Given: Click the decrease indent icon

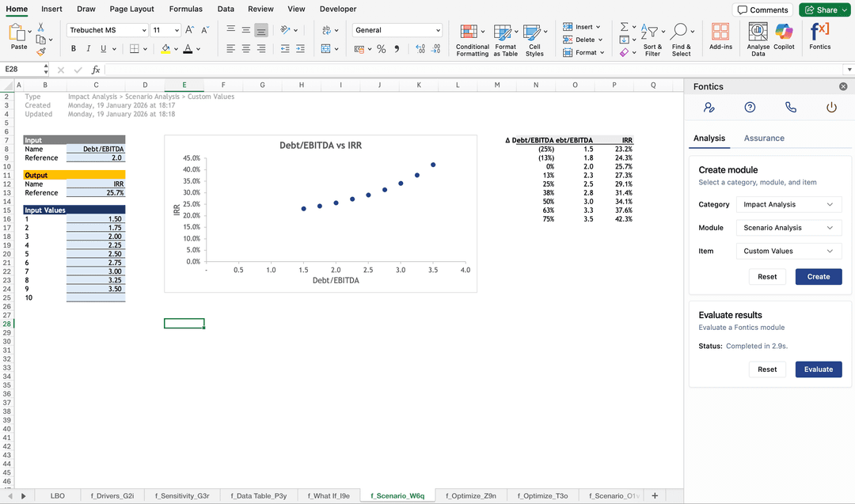Looking at the screenshot, I should pos(285,48).
